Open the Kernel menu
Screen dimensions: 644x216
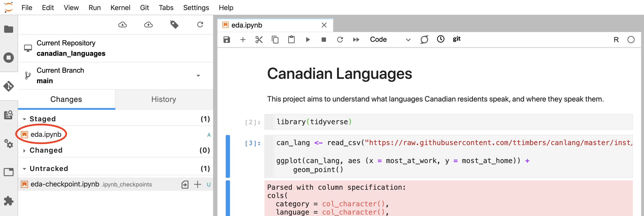[x=120, y=8]
